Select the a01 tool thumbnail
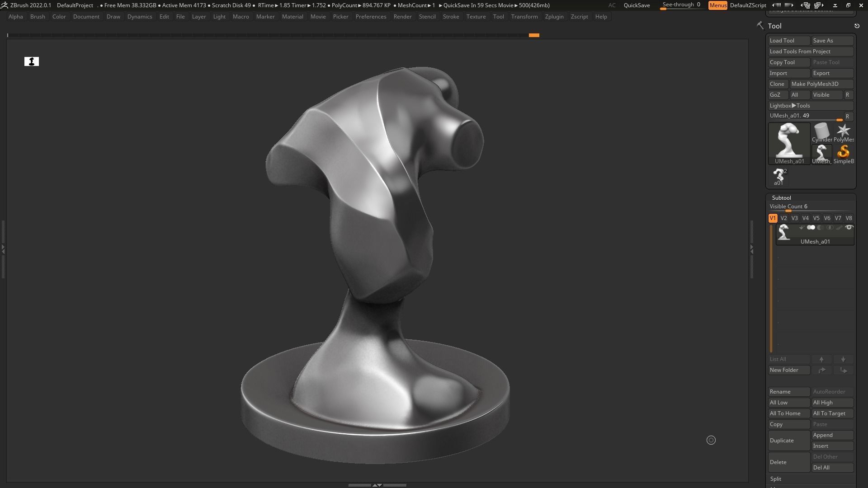This screenshot has height=488, width=868. pos(778,176)
